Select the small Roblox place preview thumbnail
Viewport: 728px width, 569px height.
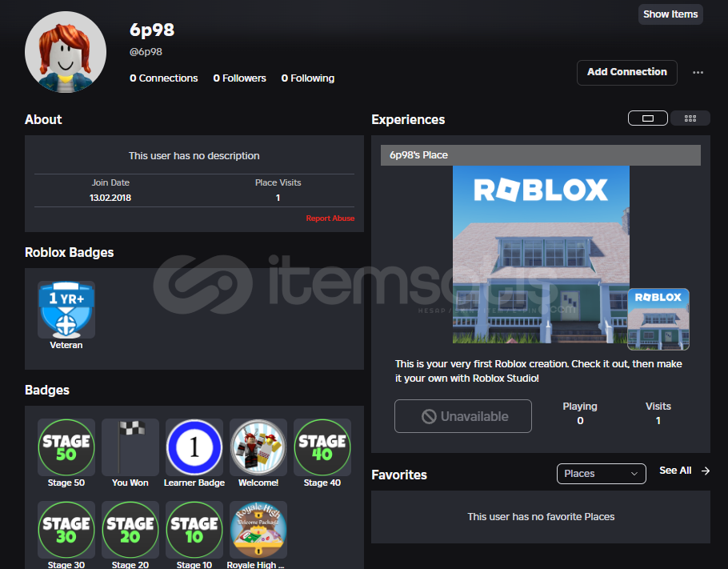click(x=658, y=319)
